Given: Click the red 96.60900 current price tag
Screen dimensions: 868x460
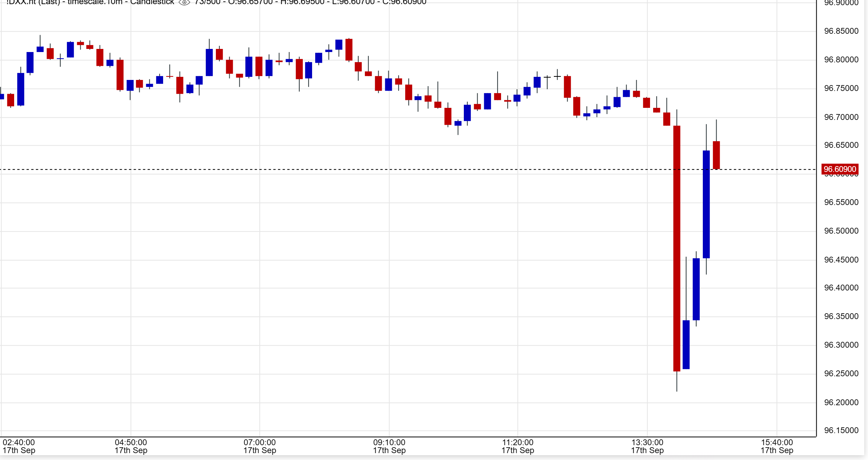Looking at the screenshot, I should (839, 169).
